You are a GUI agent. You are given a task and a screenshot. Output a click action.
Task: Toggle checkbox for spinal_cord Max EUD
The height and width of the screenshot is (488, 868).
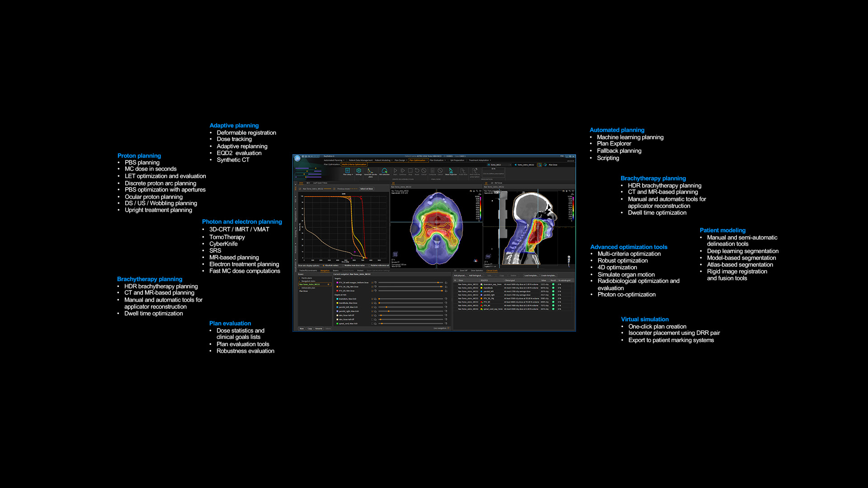pos(373,324)
